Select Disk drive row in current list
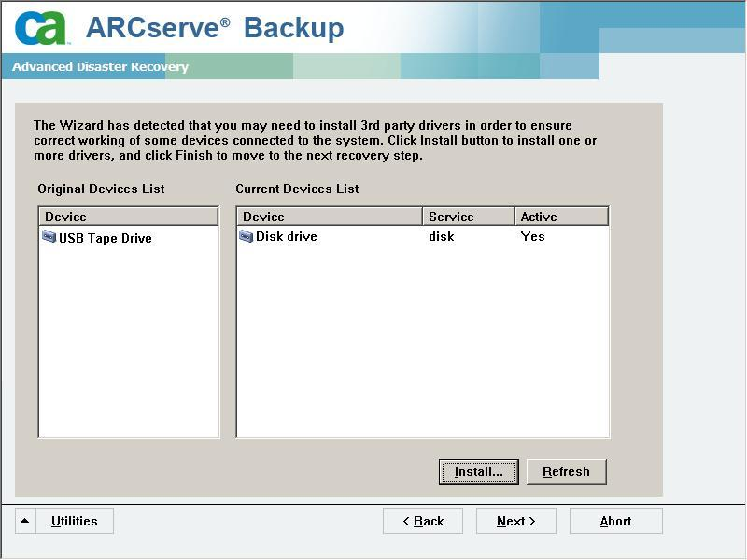The width and height of the screenshot is (747, 560). (x=423, y=236)
